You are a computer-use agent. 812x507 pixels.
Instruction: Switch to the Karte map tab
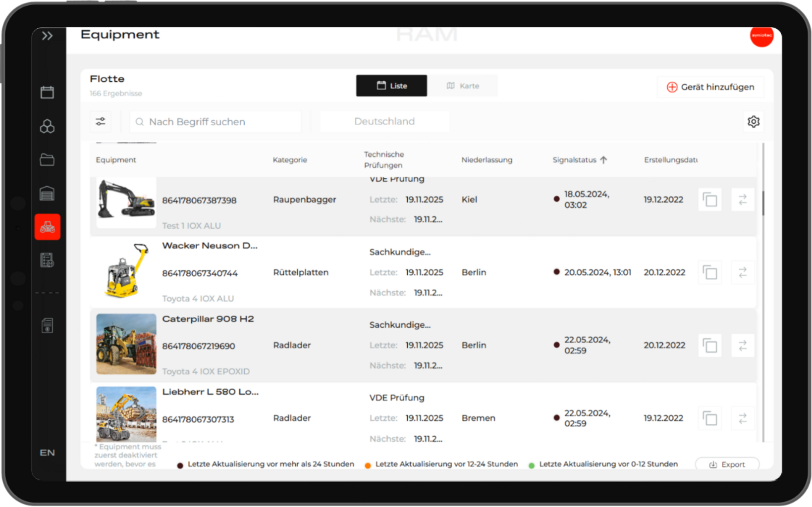463,86
